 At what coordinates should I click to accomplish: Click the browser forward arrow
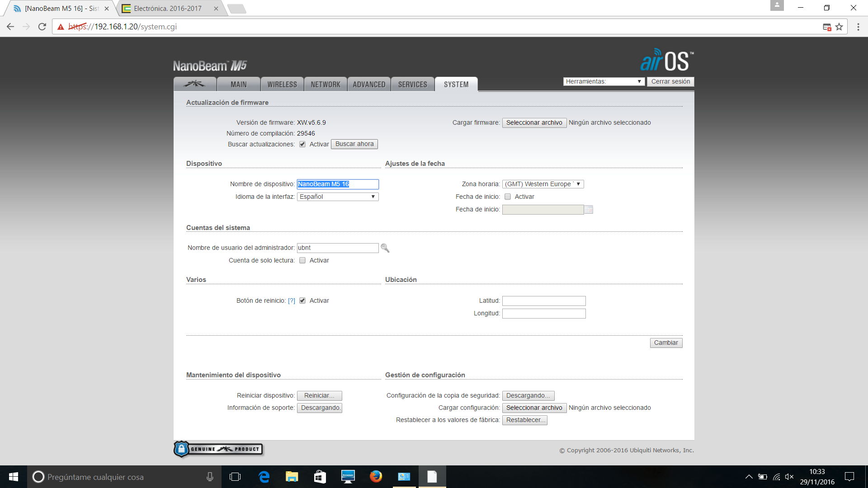click(x=26, y=27)
